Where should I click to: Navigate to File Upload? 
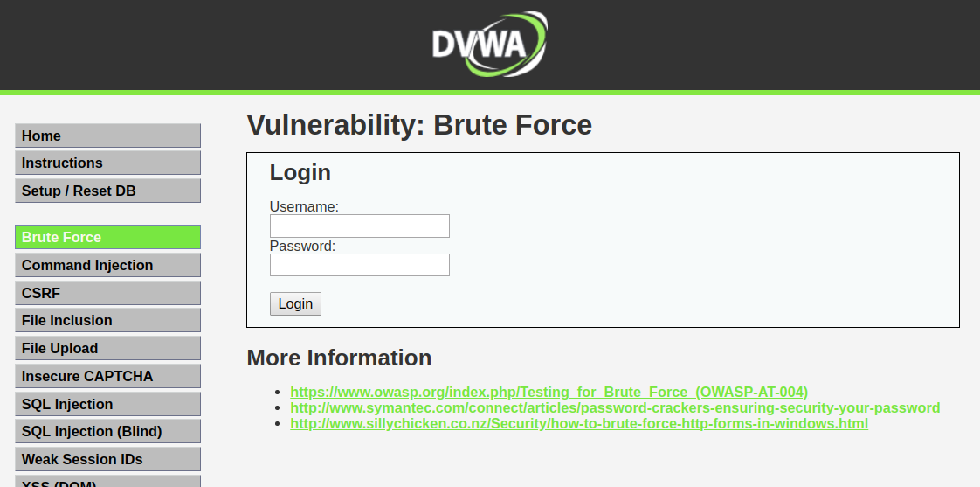tap(107, 348)
